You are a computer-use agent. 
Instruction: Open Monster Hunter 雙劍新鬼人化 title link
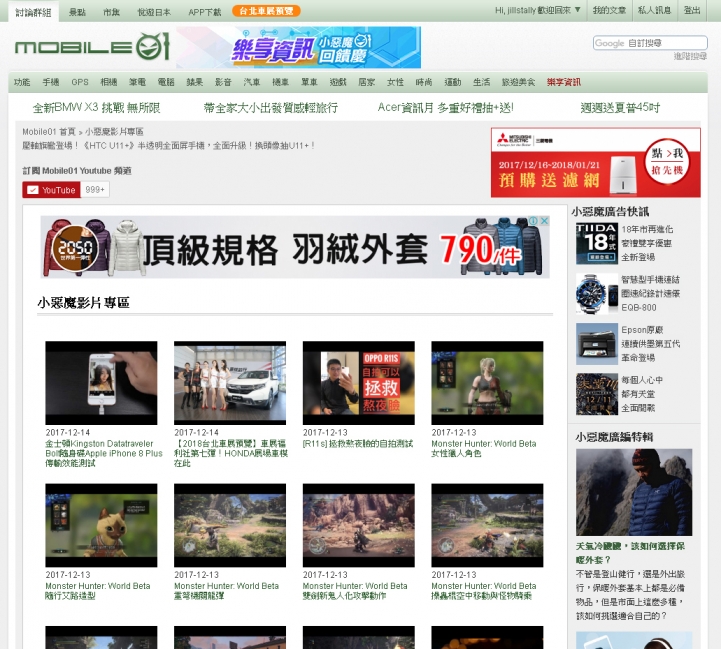pyautogui.click(x=355, y=591)
